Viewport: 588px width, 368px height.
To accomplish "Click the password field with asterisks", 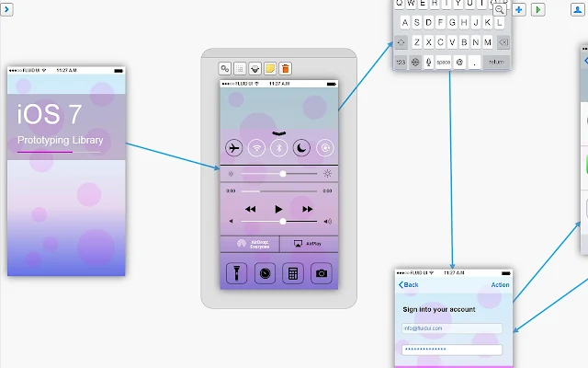I will [452, 350].
